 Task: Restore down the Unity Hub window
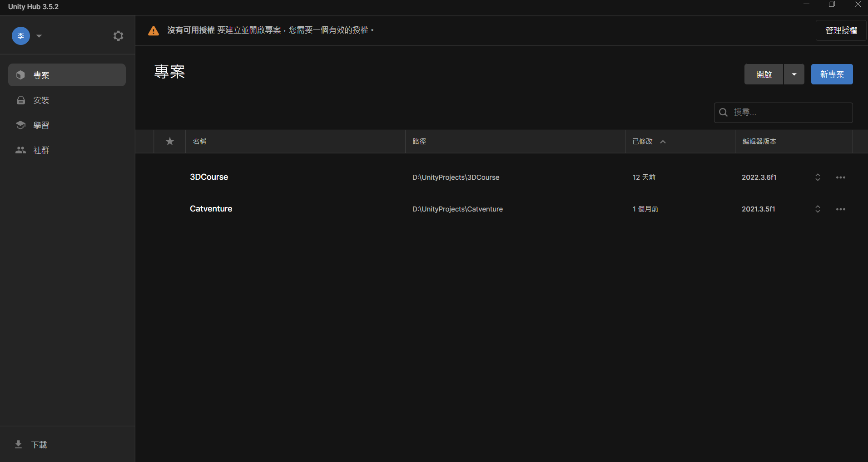coord(832,4)
